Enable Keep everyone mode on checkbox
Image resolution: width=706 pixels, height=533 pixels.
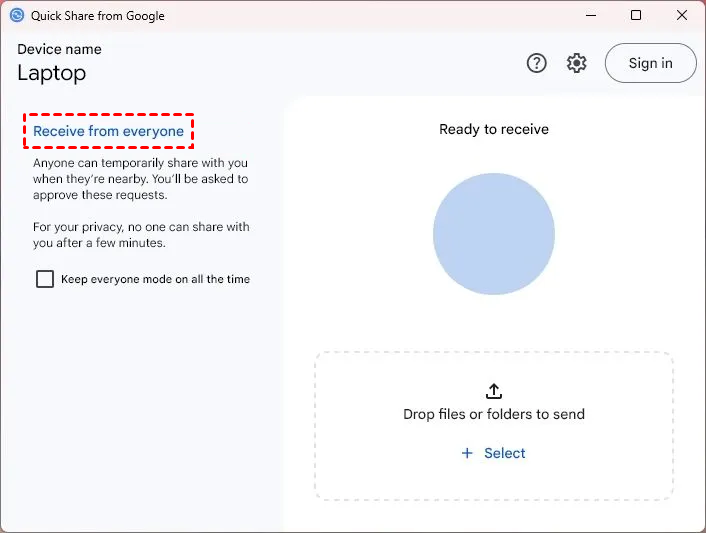pyautogui.click(x=45, y=279)
